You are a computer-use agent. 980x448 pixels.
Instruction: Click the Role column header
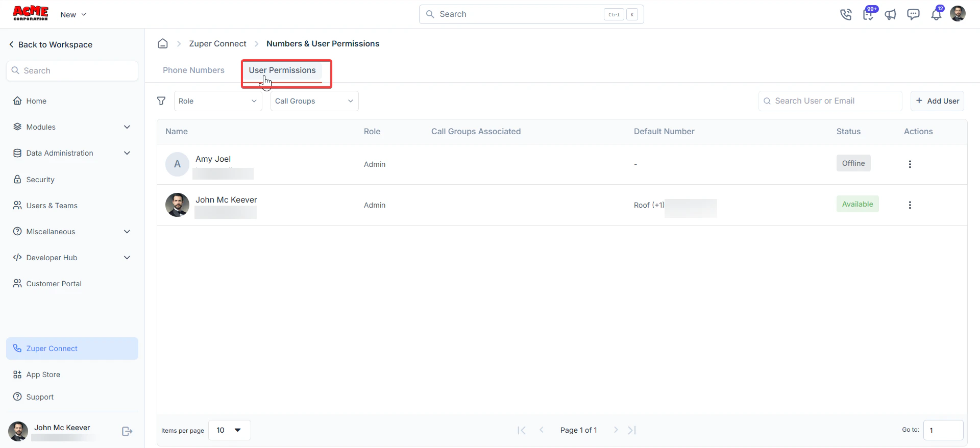pos(372,132)
